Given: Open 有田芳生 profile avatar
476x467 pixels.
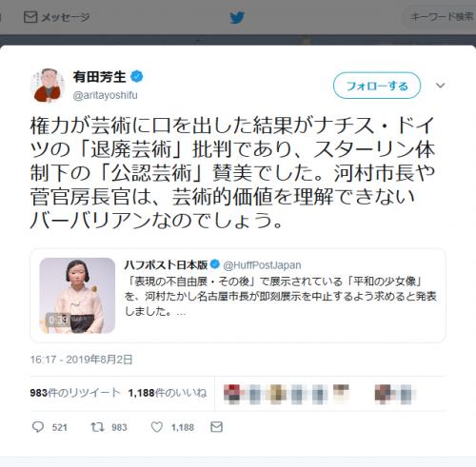Looking at the screenshot, I should pyautogui.click(x=48, y=86).
